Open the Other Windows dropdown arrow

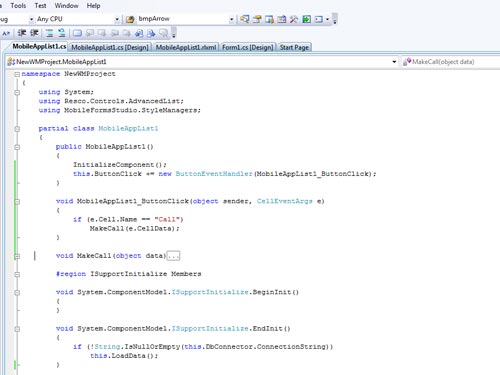pyautogui.click(x=327, y=19)
